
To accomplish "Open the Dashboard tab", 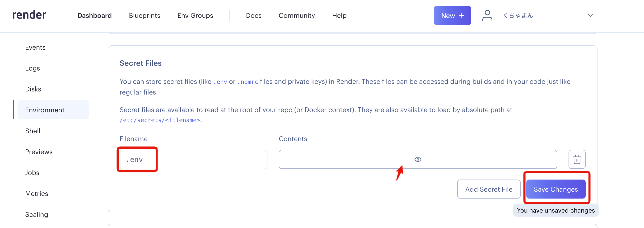I will [x=94, y=15].
